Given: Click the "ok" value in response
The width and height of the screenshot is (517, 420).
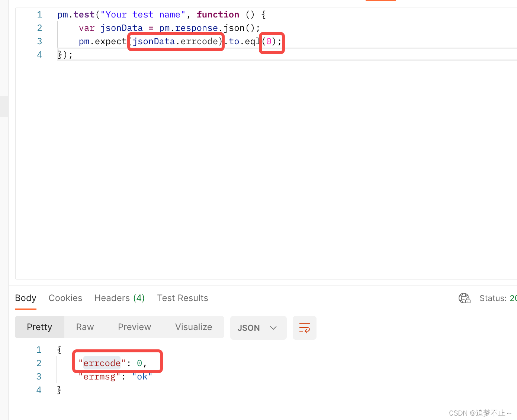Looking at the screenshot, I should pos(142,377).
